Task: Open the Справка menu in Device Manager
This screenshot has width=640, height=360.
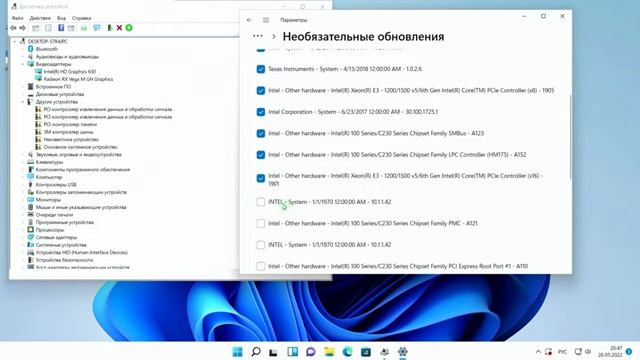Action: pos(81,18)
